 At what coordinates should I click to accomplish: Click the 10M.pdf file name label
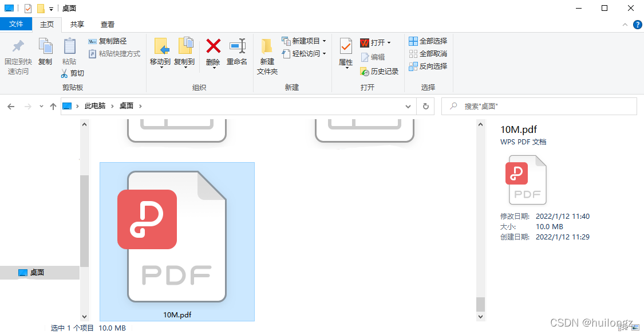coord(177,315)
